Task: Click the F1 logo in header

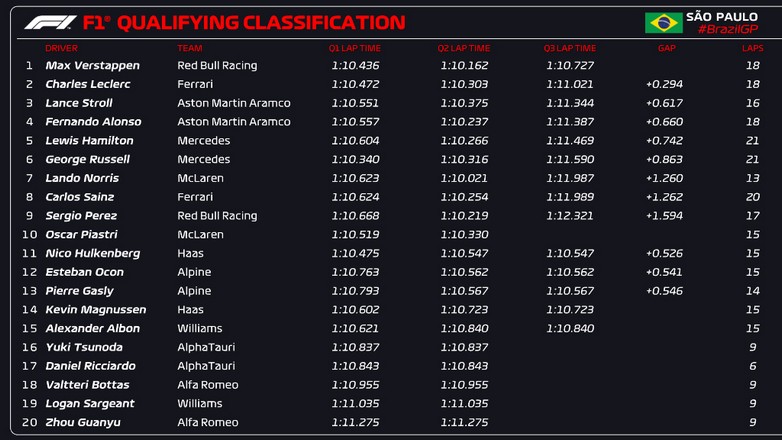Action: click(x=50, y=22)
